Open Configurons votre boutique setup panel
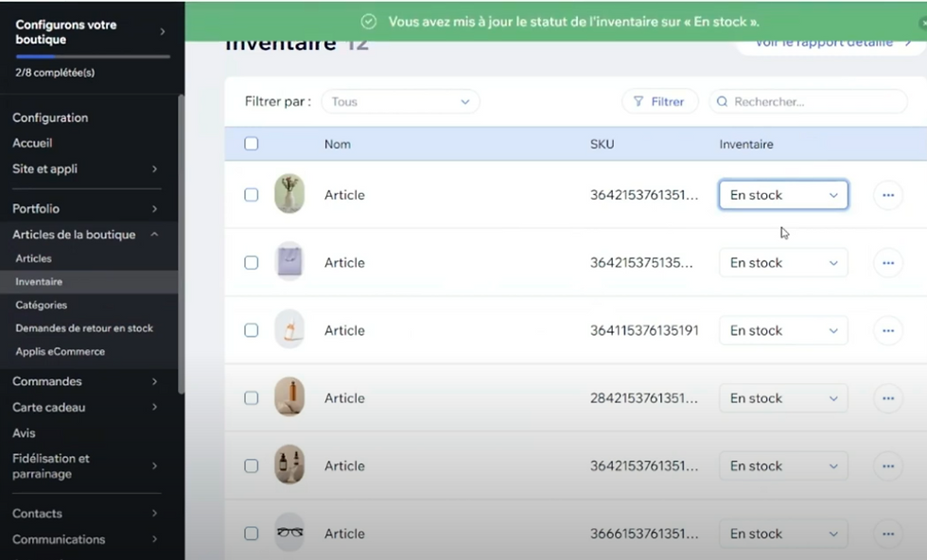Image resolution: width=927 pixels, height=560 pixels. point(92,32)
